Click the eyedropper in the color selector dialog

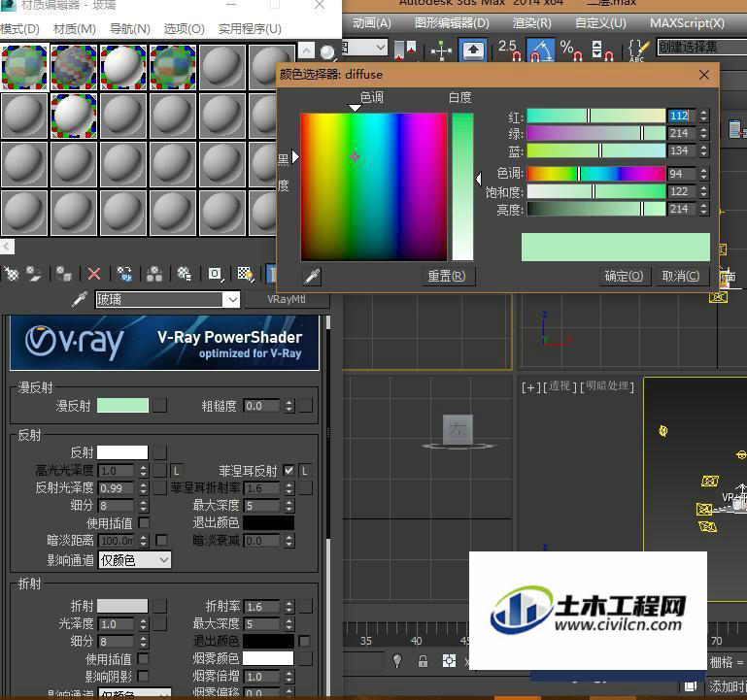pyautogui.click(x=312, y=276)
